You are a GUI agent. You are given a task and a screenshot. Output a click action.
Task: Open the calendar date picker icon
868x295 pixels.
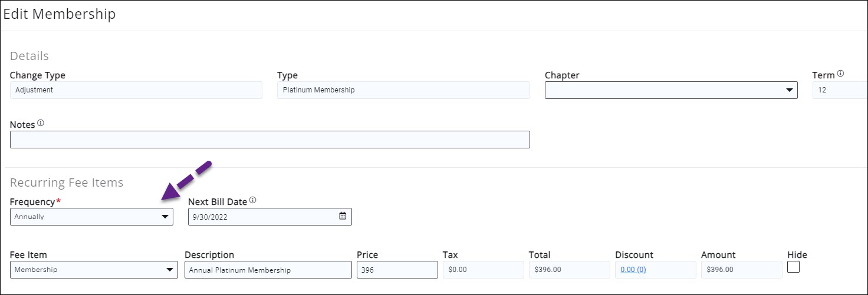pyautogui.click(x=343, y=216)
